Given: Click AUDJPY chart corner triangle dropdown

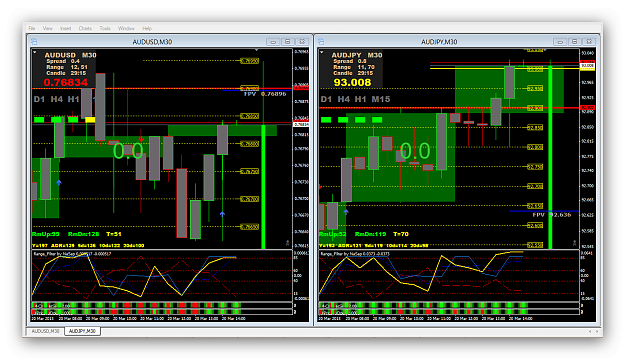Looking at the screenshot, I should (322, 52).
